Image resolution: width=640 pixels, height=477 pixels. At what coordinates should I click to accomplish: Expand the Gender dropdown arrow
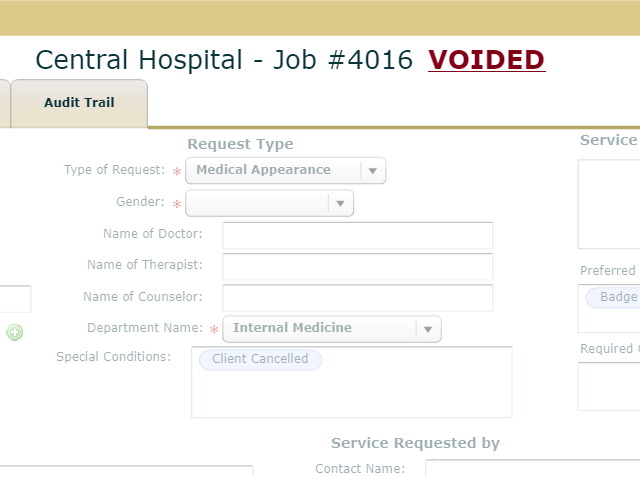pos(340,203)
